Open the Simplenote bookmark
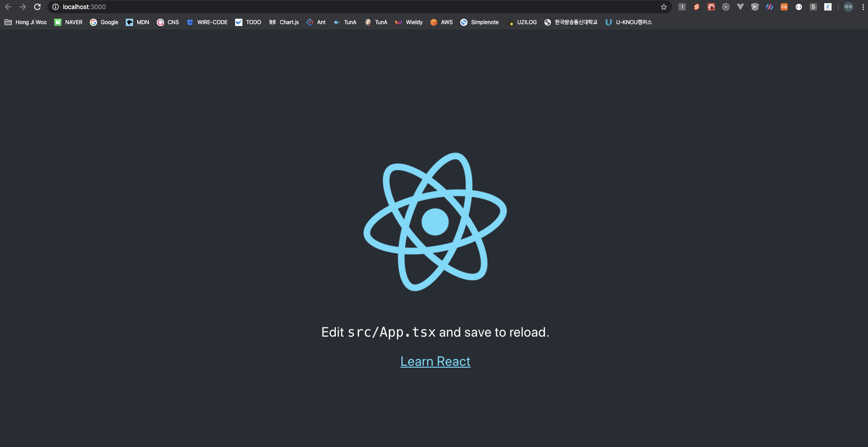Image resolution: width=868 pixels, height=447 pixels. [x=479, y=22]
